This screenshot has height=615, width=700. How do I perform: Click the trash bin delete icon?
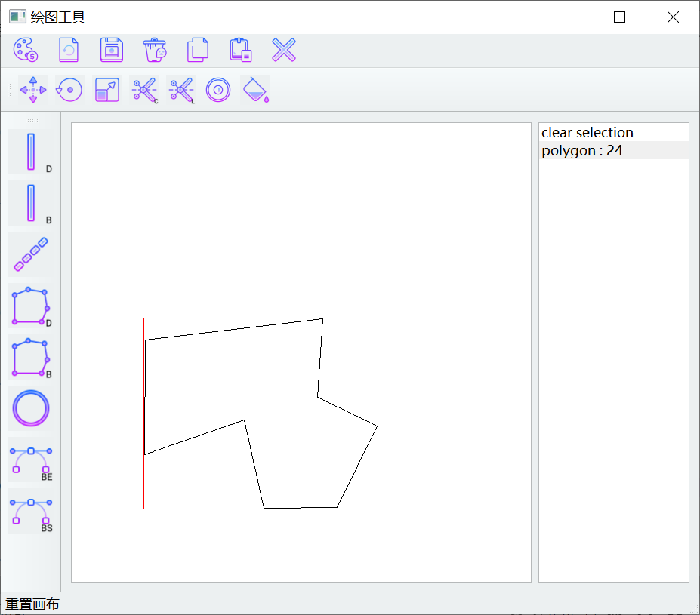pyautogui.click(x=155, y=50)
